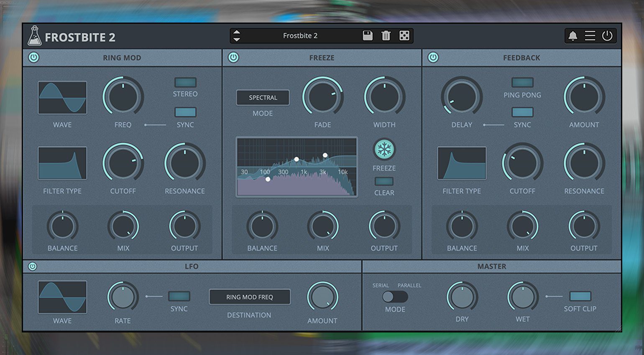644x355 pixels.
Task: Toggle Ping Pong in Feedback
Action: 522,82
